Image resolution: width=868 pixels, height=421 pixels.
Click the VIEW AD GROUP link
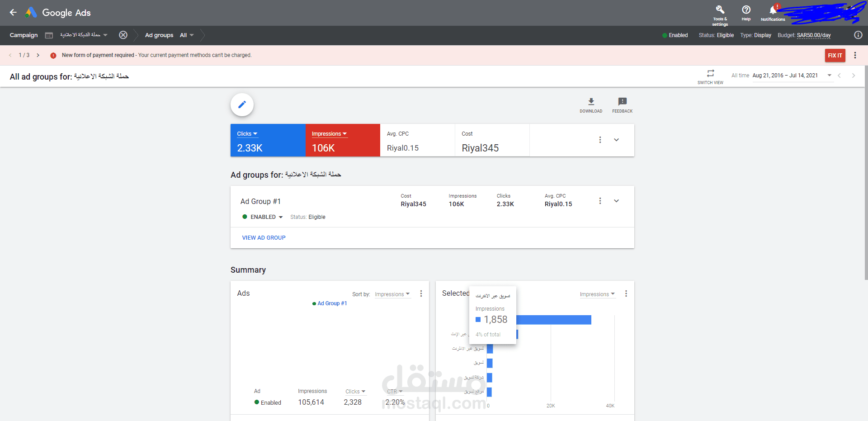click(x=264, y=238)
